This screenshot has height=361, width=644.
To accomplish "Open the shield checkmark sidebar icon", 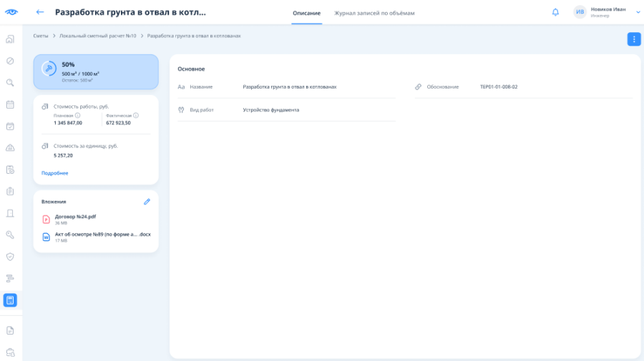I will [10, 257].
